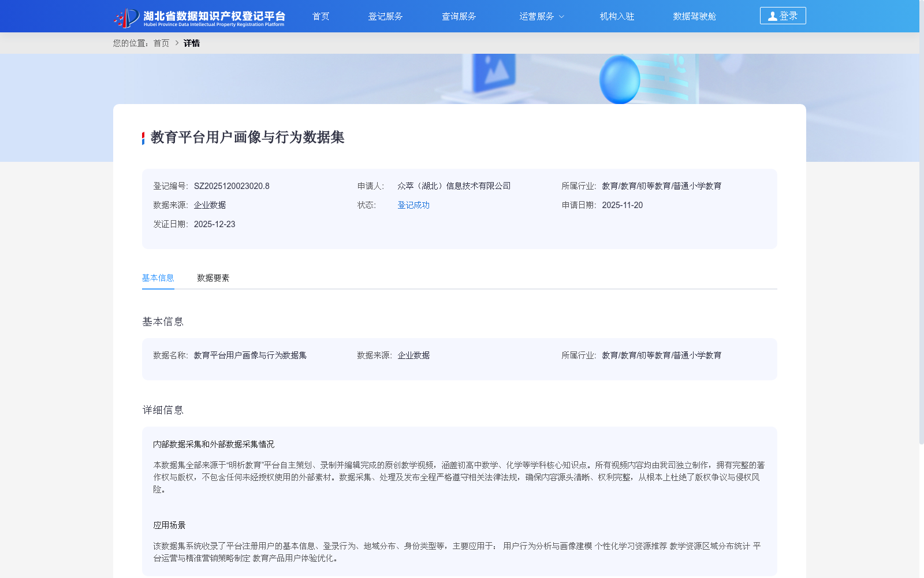Screen dimensions: 924x578
Task: Click the 登记成功 status link
Action: (x=413, y=205)
